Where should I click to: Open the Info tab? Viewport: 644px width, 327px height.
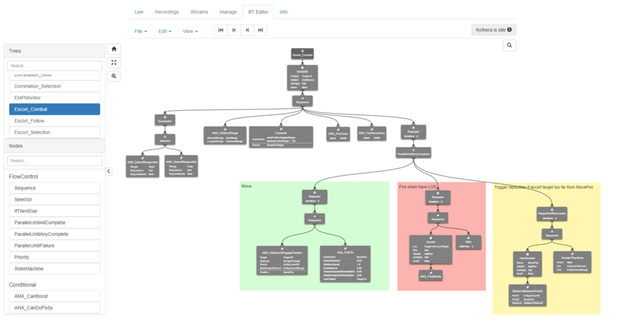(x=283, y=12)
